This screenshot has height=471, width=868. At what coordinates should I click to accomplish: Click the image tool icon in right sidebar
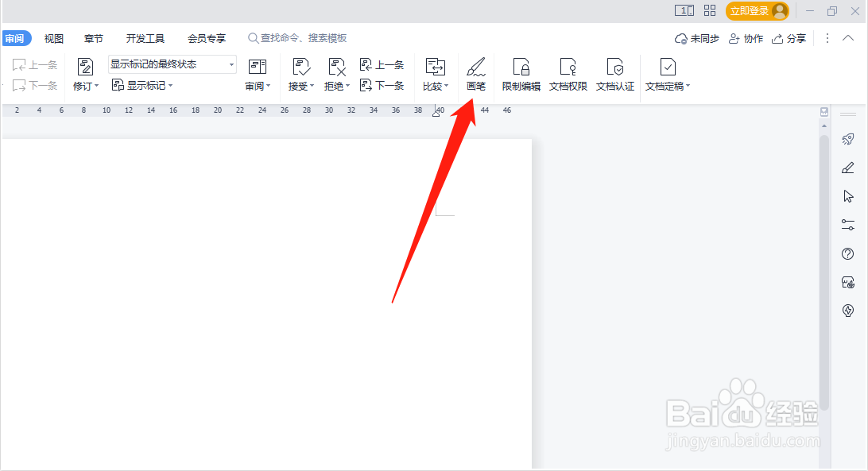tap(847, 282)
